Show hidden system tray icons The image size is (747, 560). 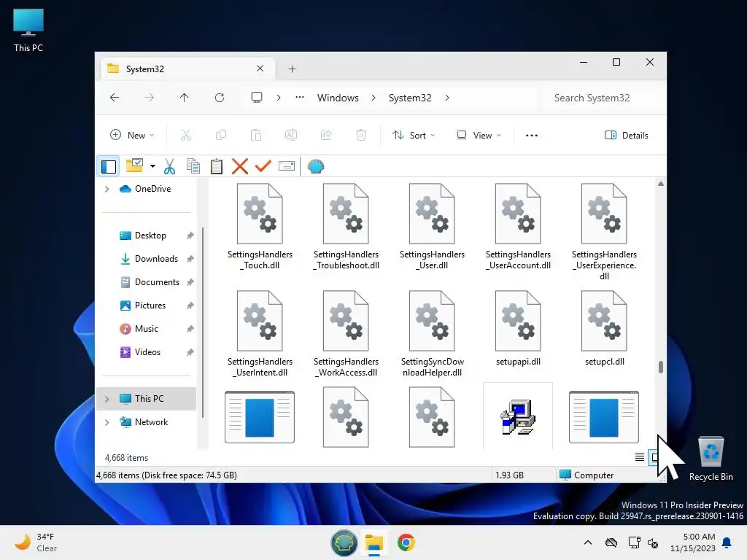(x=588, y=542)
